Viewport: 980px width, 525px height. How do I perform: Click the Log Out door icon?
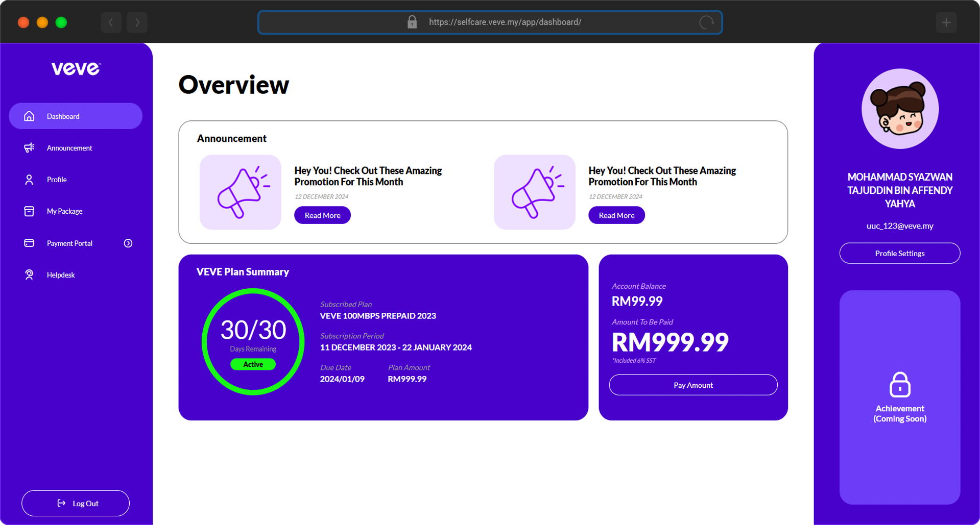(x=61, y=503)
